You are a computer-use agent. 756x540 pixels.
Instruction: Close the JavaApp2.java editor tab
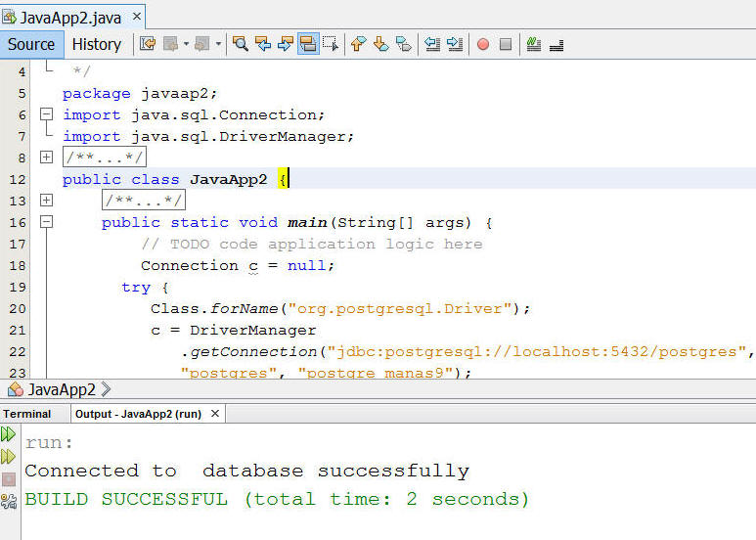pyautogui.click(x=137, y=17)
